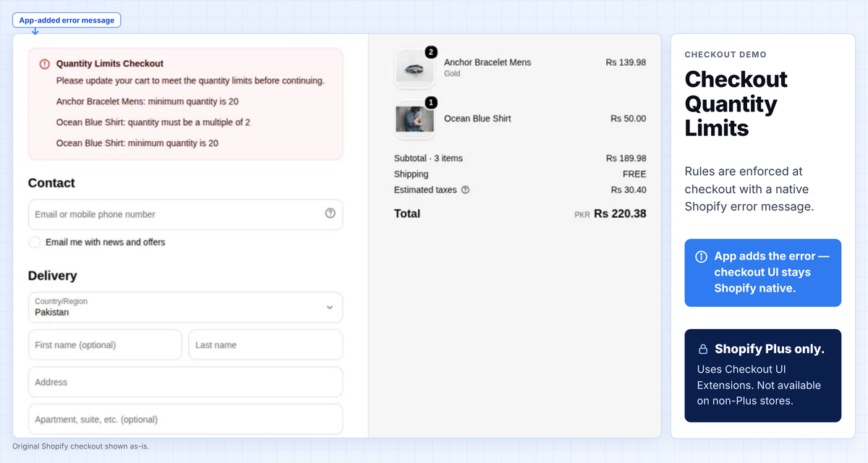
Task: Click the 'Shopify Plus only.' heading
Action: 770,349
